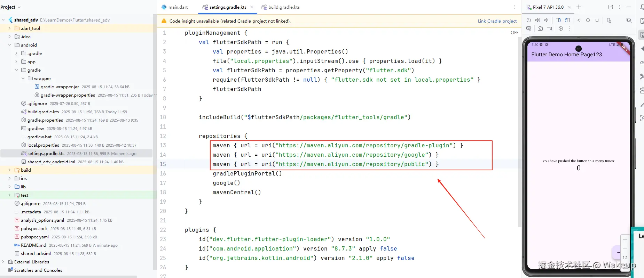Screen dimensions: 644x278
Task: Expand the ios folder
Action: [10, 178]
